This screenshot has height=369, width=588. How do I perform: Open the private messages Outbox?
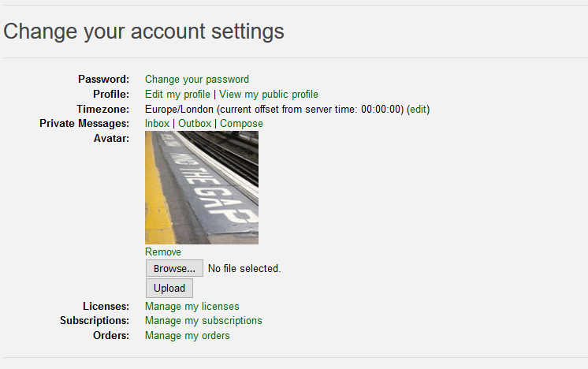(195, 123)
